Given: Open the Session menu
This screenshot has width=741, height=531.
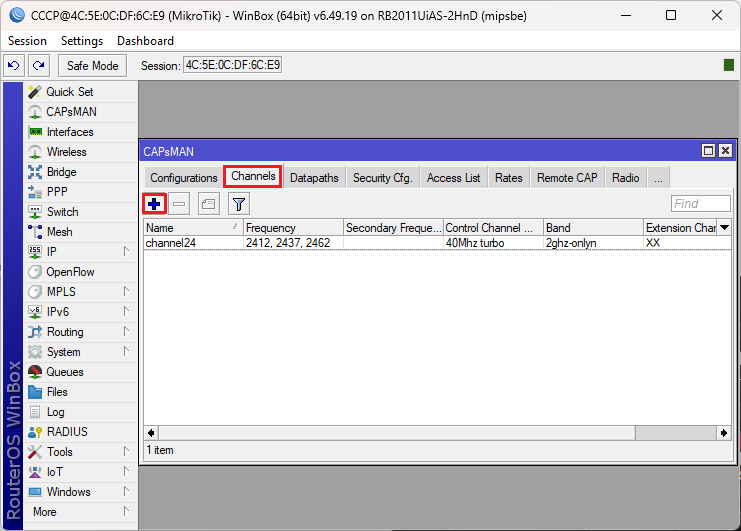Looking at the screenshot, I should (27, 41).
